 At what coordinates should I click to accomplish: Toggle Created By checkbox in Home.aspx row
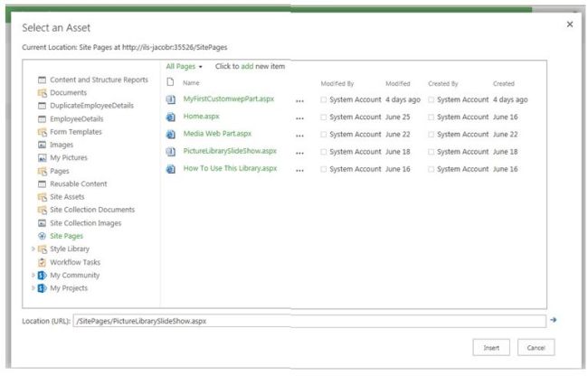431,117
